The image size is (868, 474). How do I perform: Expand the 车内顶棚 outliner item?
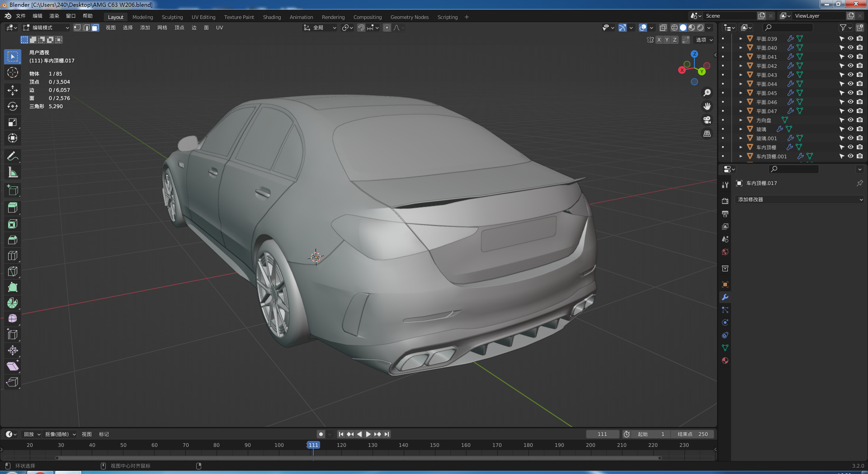click(x=741, y=147)
